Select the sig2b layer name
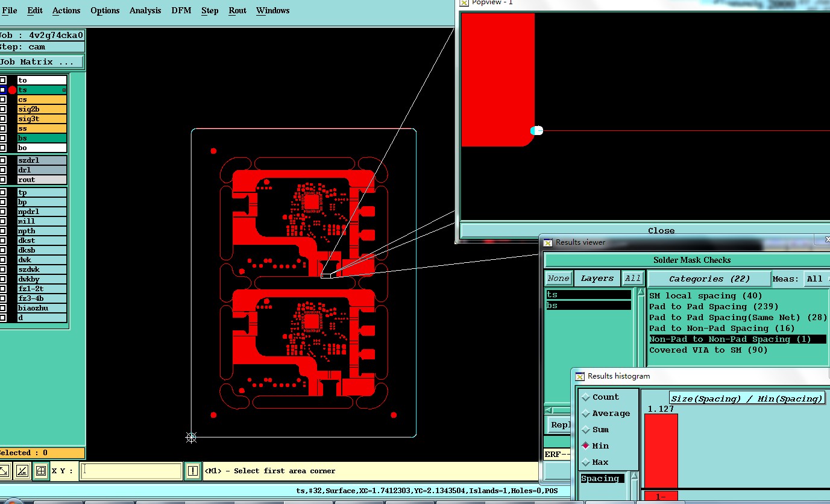The image size is (830, 504). (42, 109)
